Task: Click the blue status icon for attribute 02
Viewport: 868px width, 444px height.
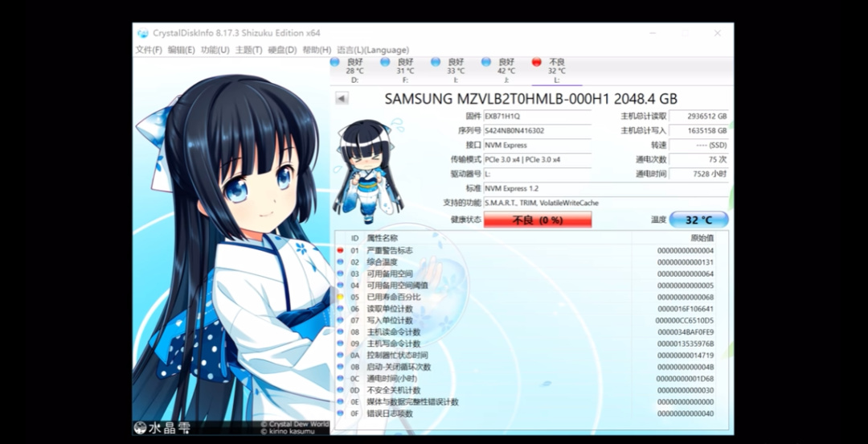Action: 340,262
